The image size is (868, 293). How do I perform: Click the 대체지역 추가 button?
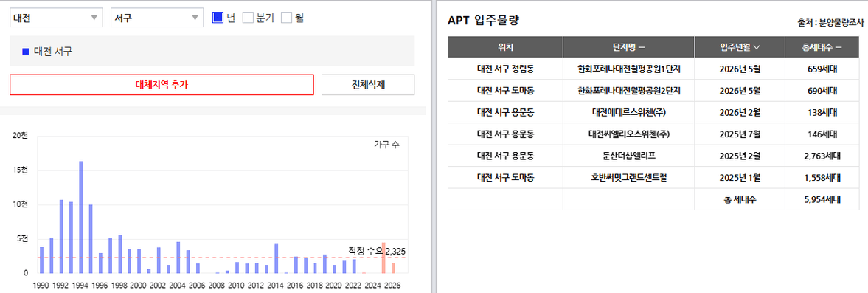click(162, 85)
